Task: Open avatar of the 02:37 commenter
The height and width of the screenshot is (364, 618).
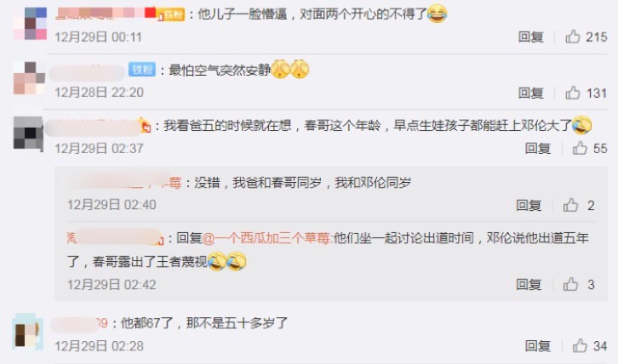Action: pos(28,134)
